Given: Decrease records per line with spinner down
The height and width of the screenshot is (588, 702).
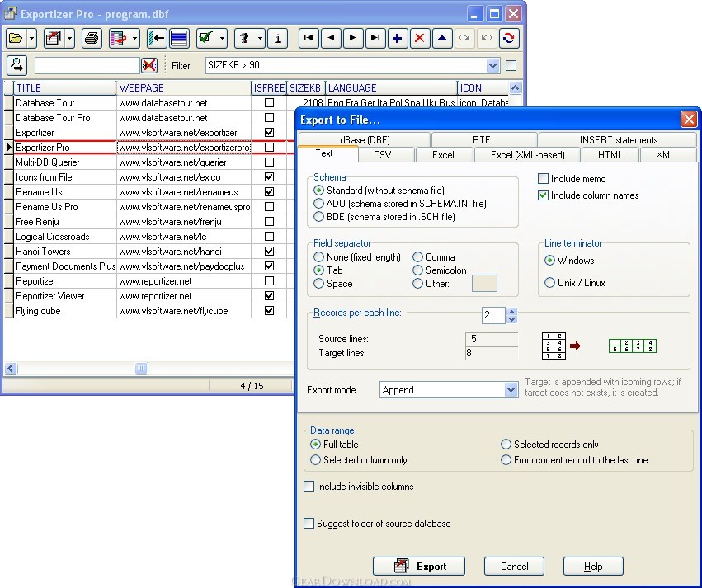Looking at the screenshot, I should tap(511, 319).
